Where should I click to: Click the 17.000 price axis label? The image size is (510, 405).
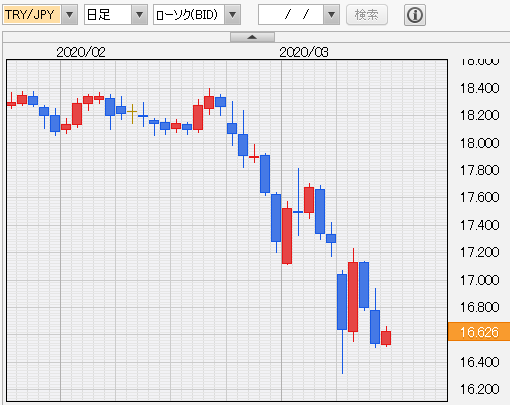pos(479,280)
